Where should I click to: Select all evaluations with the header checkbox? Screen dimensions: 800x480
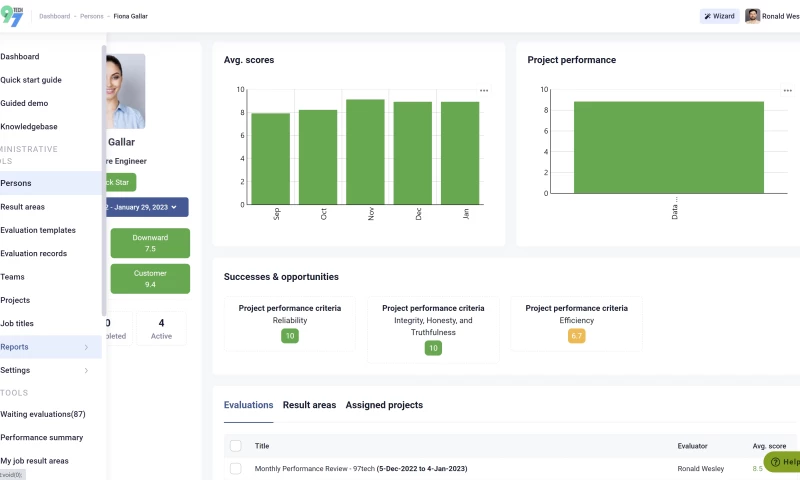tap(236, 446)
